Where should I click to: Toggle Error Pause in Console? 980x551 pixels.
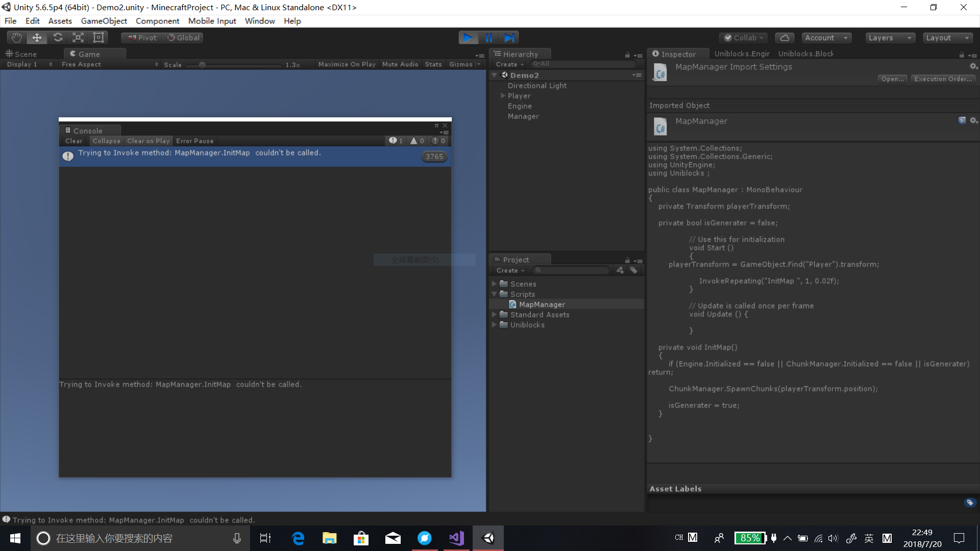point(194,141)
